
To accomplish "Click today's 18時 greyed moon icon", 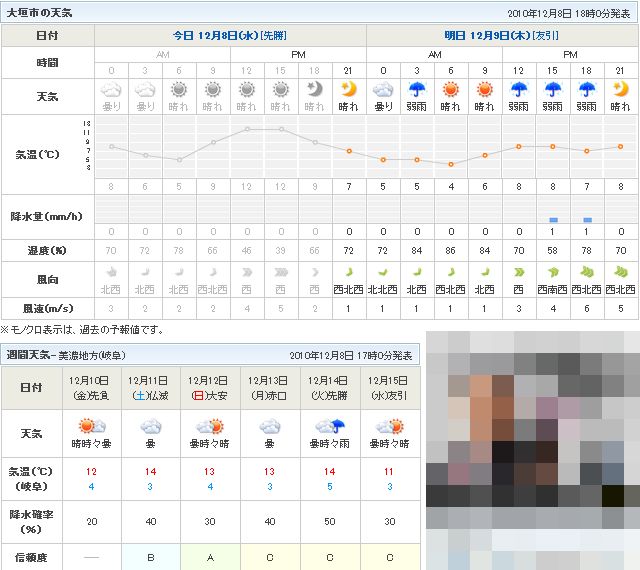I will coord(315,89).
